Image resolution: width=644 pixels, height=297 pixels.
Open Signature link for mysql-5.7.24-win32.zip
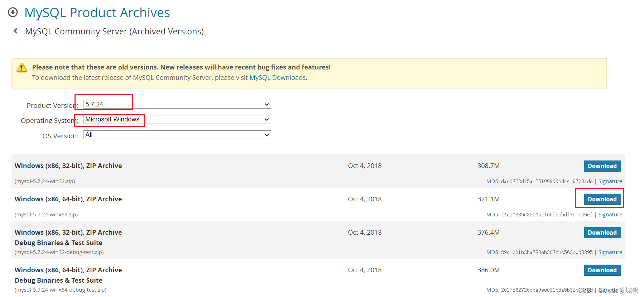coord(610,181)
